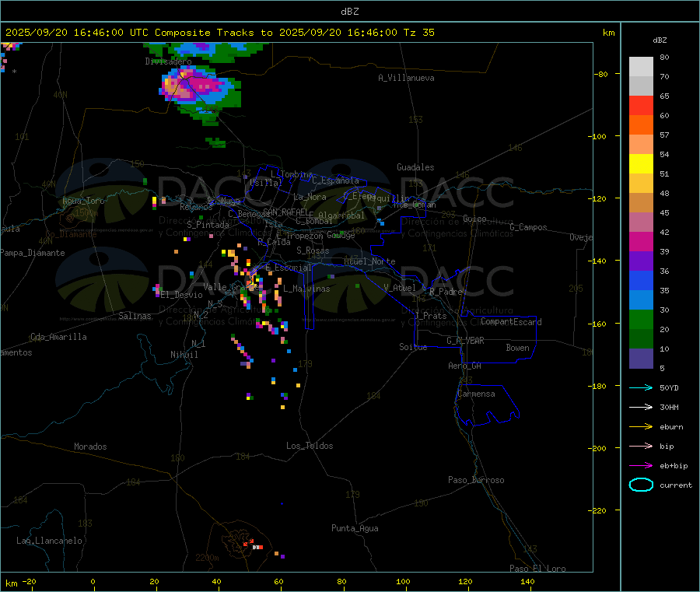The width and height of the screenshot is (700, 592).
Task: Pick the bright green 20-30 dBZ swatch
Action: [641, 319]
